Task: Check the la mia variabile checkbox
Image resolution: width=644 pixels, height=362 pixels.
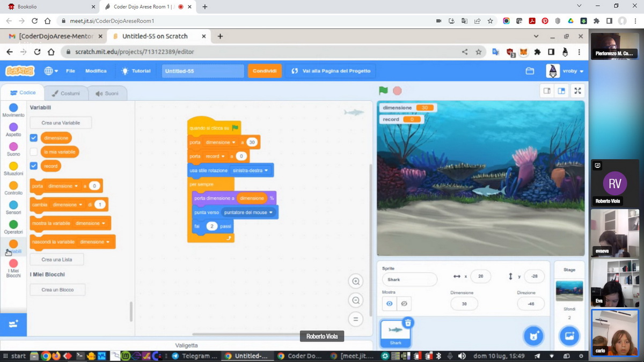Action: click(x=34, y=152)
